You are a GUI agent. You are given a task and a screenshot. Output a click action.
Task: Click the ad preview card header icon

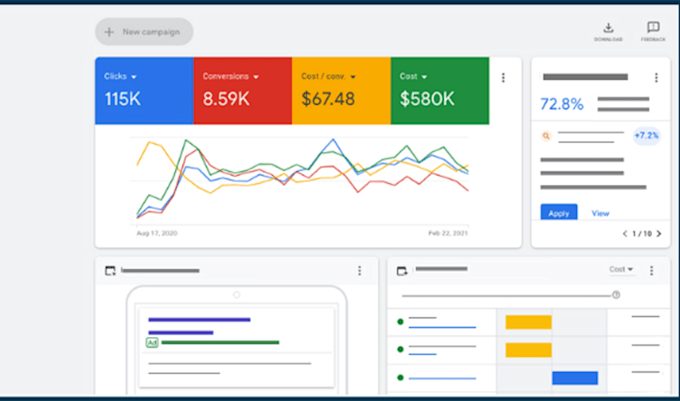coord(110,271)
